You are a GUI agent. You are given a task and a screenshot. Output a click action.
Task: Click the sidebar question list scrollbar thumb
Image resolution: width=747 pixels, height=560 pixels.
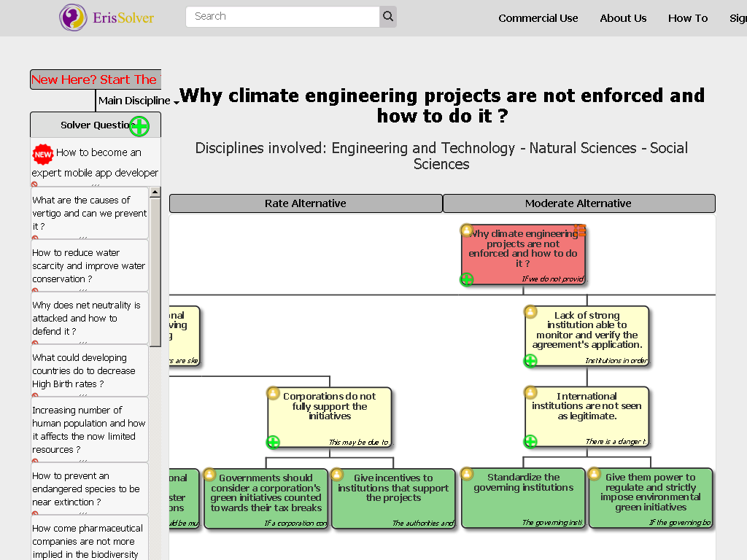(x=155, y=272)
